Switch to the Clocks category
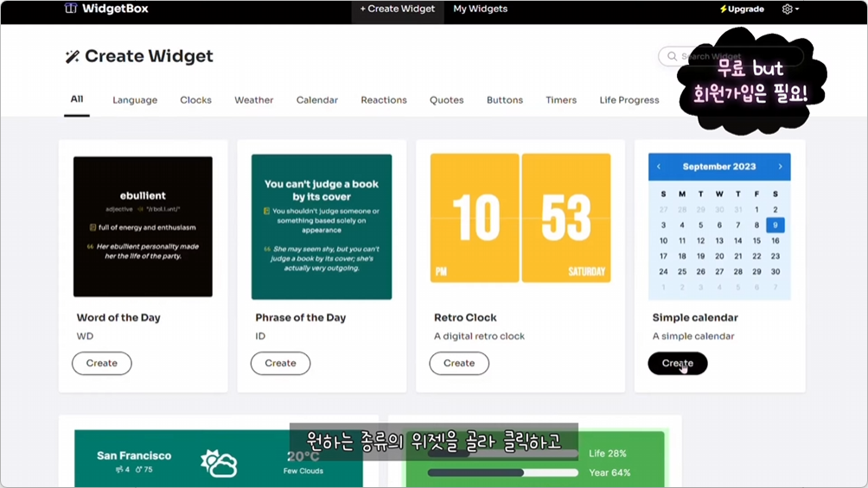 click(x=195, y=100)
